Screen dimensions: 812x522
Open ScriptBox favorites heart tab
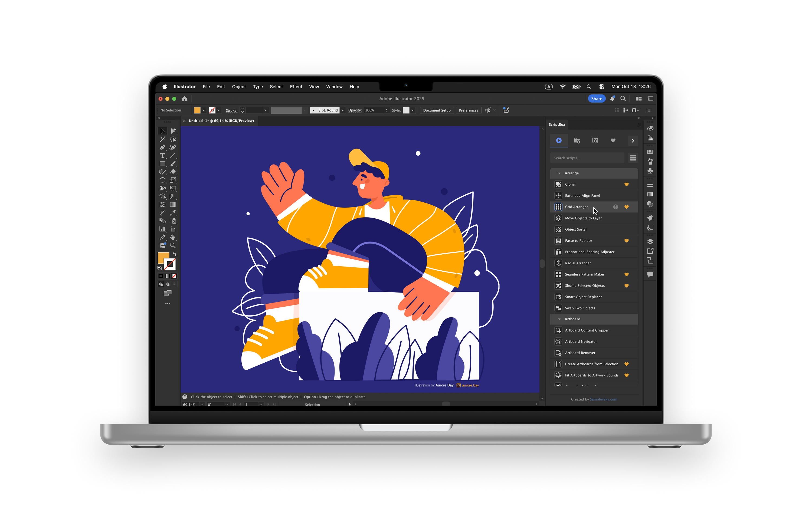[613, 140]
